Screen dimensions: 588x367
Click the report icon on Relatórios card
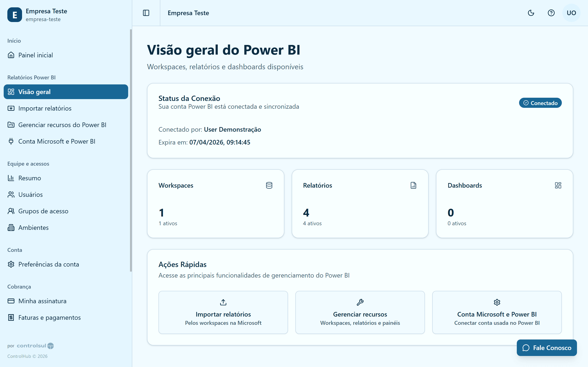click(x=413, y=185)
